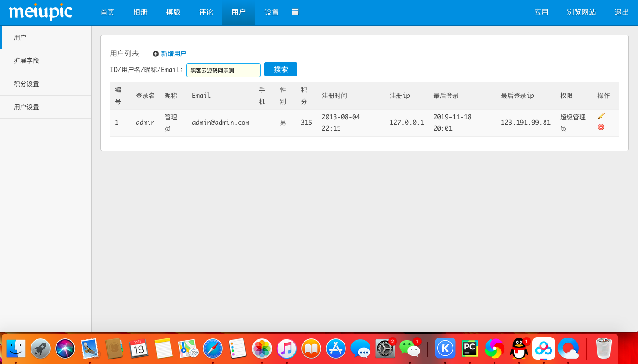
Task: Go to the 评论 tab
Action: [206, 12]
